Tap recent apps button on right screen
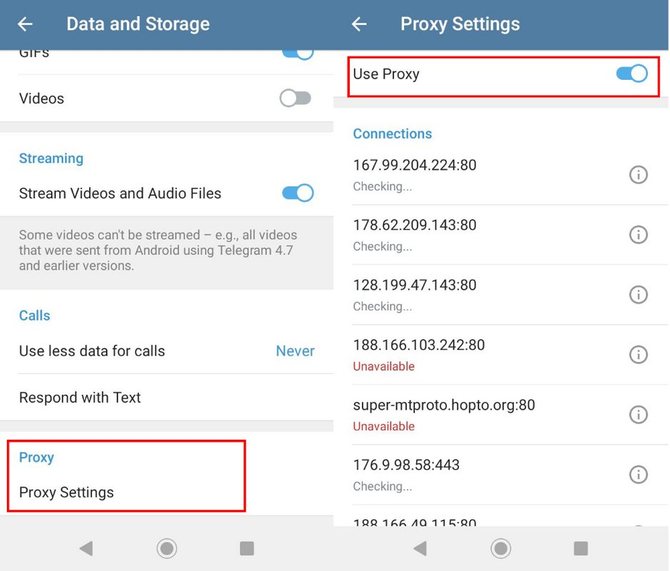 tap(581, 548)
